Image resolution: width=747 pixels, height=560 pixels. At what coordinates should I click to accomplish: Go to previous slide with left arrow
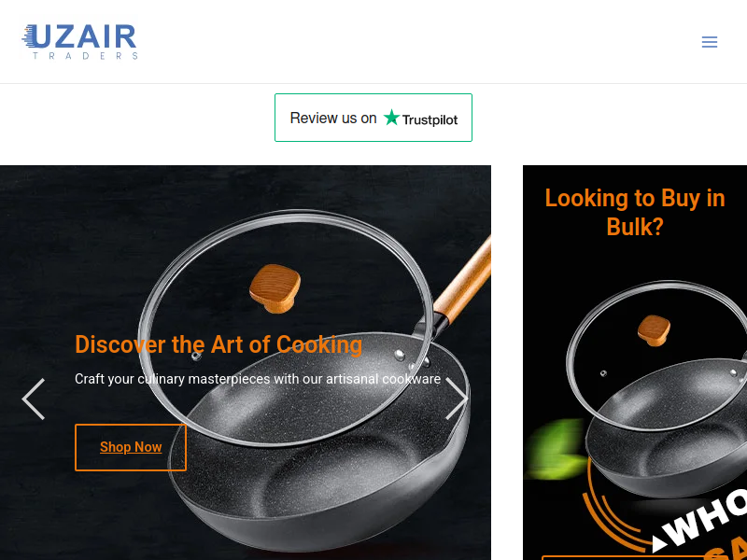pos(34,399)
